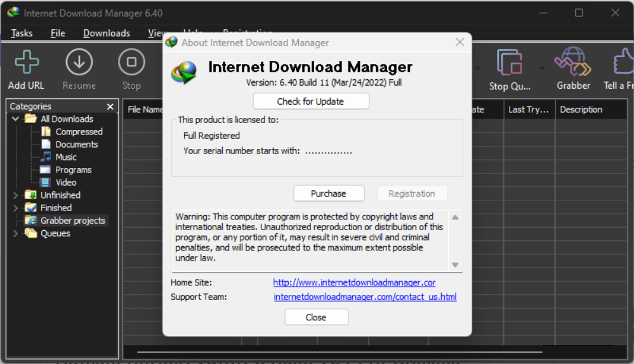Click the Stop Queue toolbar icon
Viewport: 634px width, 364px height.
click(510, 62)
